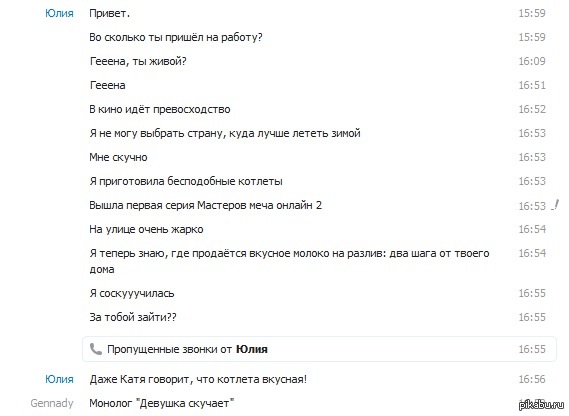Viewport: 569px width, 416px height.
Task: Click the bold Юлия in the missed call bar
Action: coord(252,349)
